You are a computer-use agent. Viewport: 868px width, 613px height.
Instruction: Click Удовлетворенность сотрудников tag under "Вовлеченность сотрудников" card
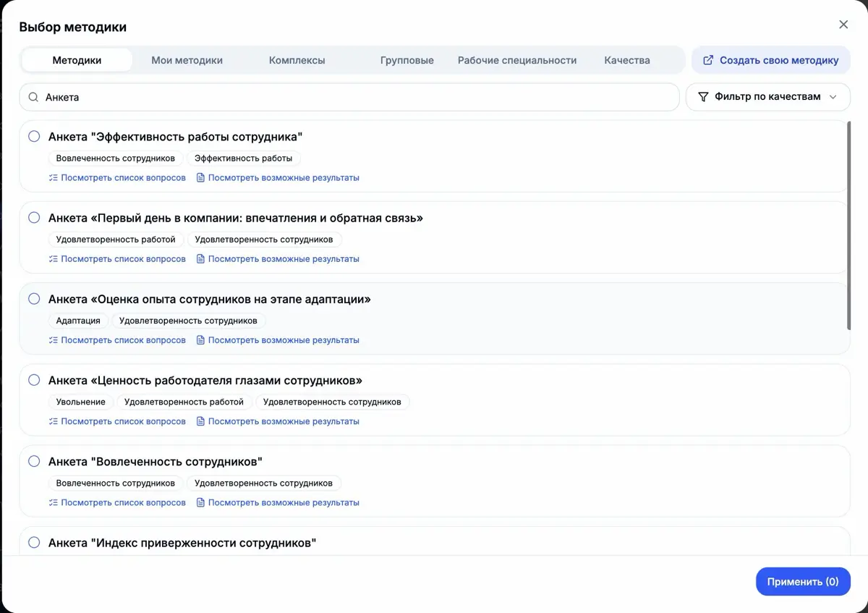[x=263, y=483]
